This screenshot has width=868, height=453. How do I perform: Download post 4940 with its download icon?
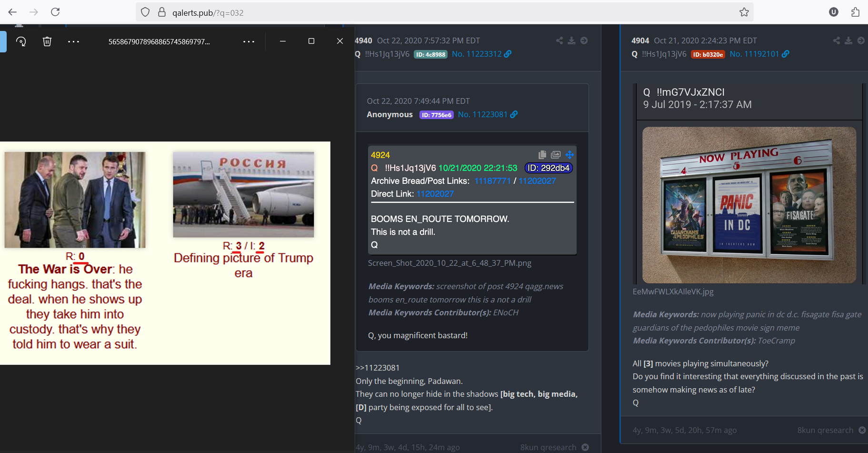point(571,40)
